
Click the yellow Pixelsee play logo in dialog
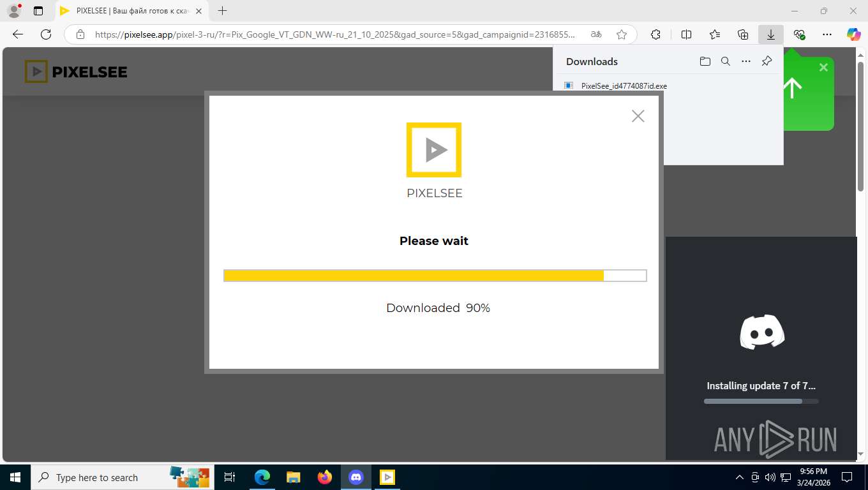pos(434,150)
